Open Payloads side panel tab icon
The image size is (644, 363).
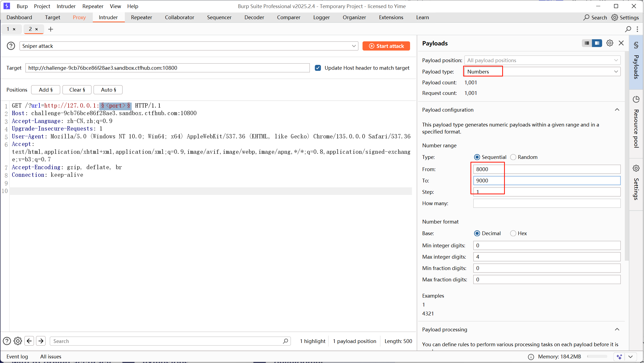[636, 45]
